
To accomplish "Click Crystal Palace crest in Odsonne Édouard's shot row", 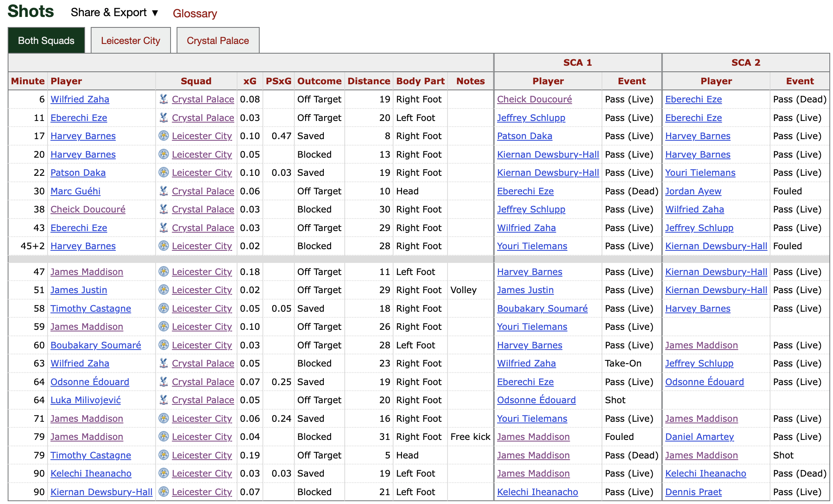I will 164,382.
